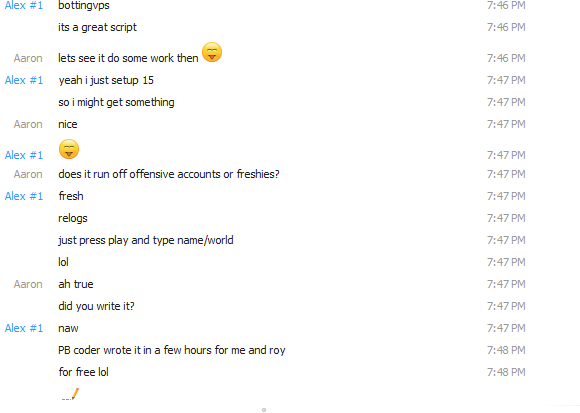Click 'Aaron' next to the 'nice' message
The height and width of the screenshot is (413, 580).
(28, 124)
